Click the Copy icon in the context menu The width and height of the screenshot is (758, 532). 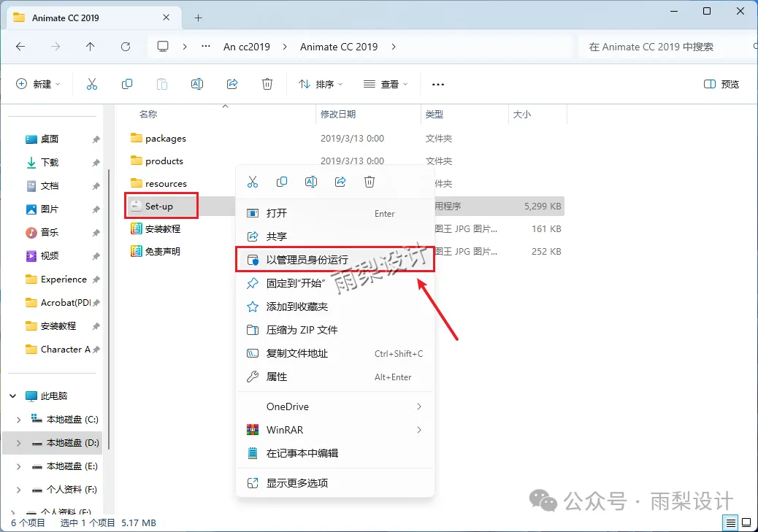tap(282, 182)
